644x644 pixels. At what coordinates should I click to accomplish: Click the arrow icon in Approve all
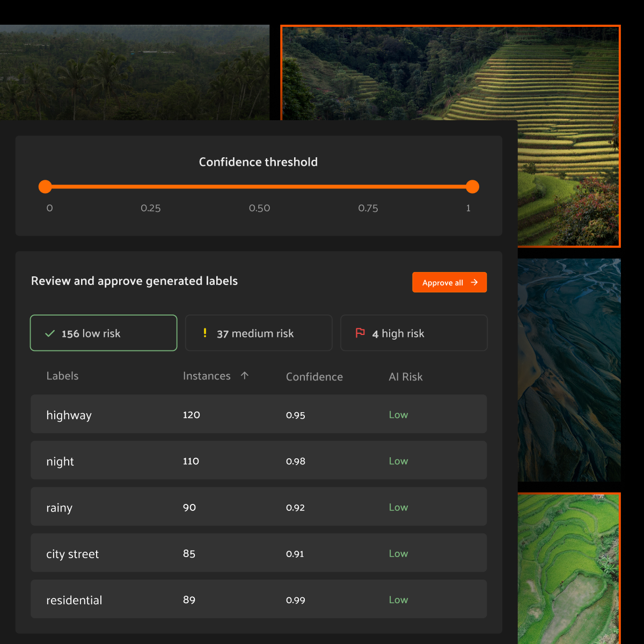click(474, 282)
